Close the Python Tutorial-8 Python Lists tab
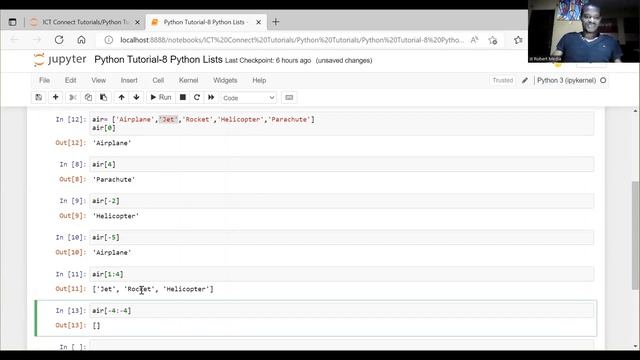Viewport: 640px width, 360px height. point(258,22)
